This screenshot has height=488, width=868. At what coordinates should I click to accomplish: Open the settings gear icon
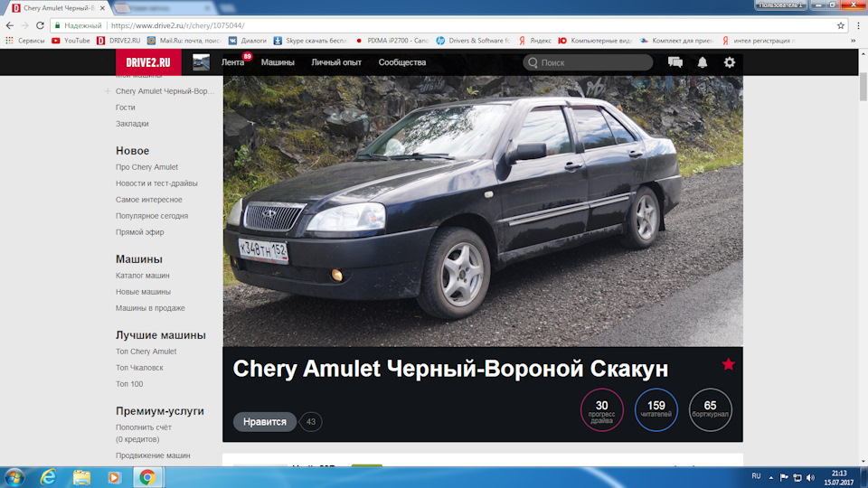[729, 62]
